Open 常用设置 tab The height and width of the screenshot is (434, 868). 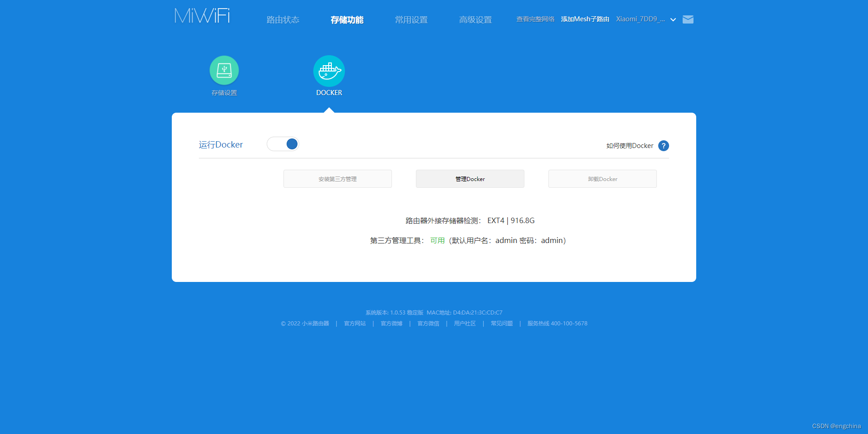pos(411,20)
